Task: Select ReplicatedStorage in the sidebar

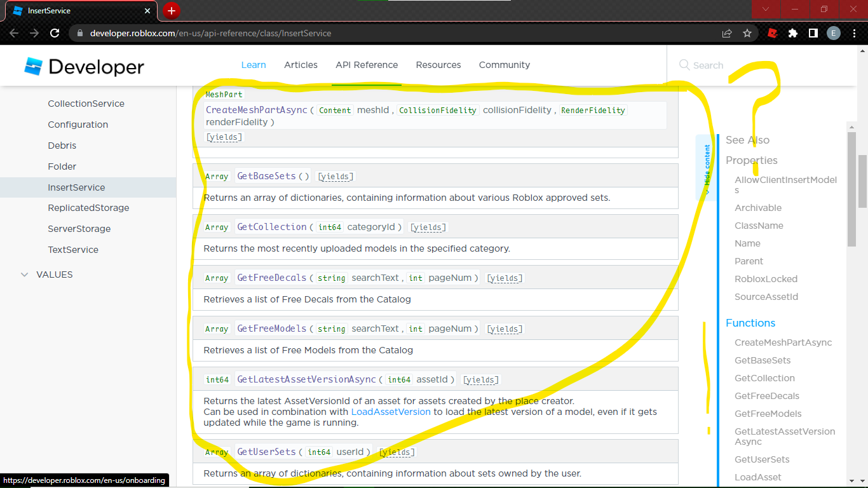Action: (88, 208)
